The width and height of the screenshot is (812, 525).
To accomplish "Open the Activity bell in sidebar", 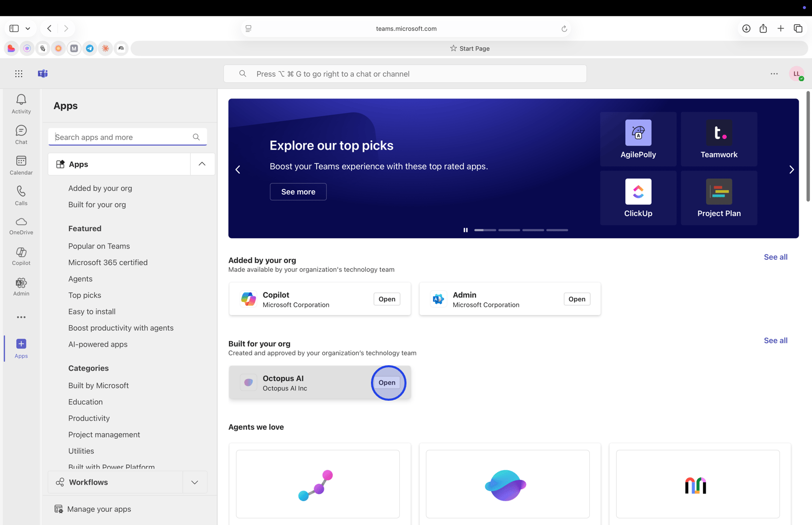I will pyautogui.click(x=21, y=103).
